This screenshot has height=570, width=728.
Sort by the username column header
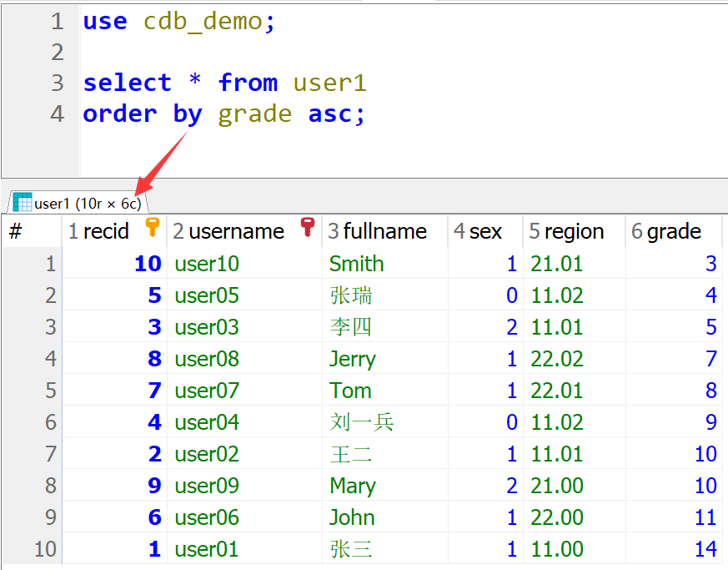click(x=236, y=231)
